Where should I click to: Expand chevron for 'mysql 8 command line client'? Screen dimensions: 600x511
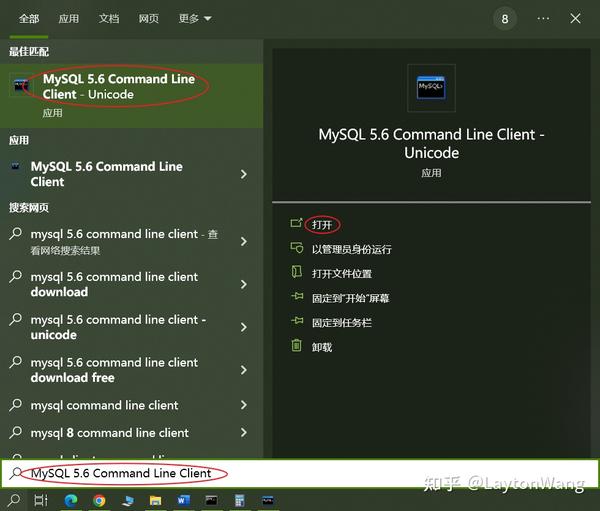click(x=243, y=433)
